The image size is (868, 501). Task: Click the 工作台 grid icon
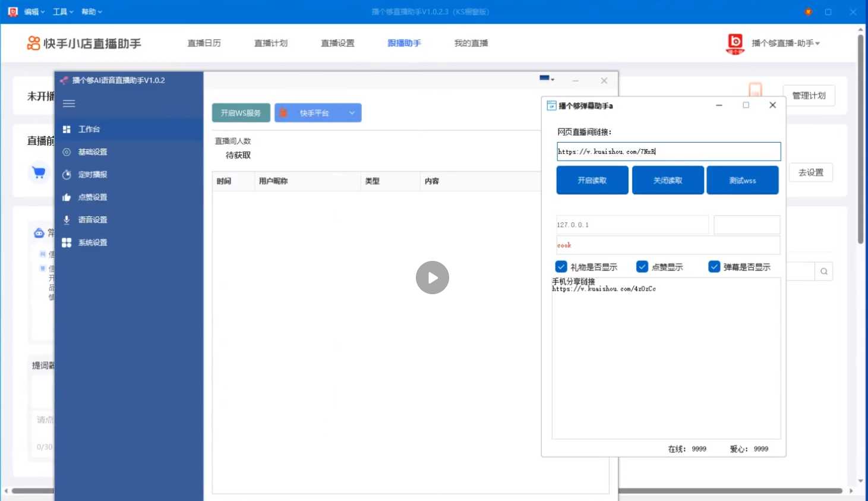pyautogui.click(x=67, y=129)
